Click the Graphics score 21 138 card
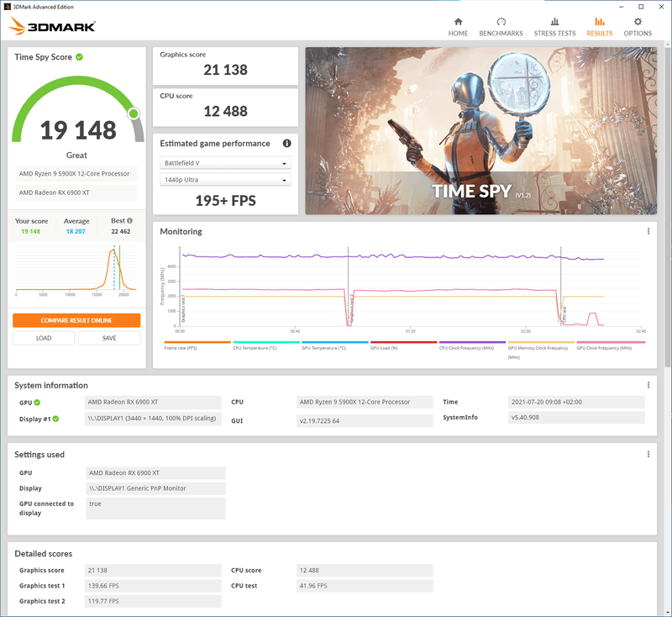 (225, 66)
